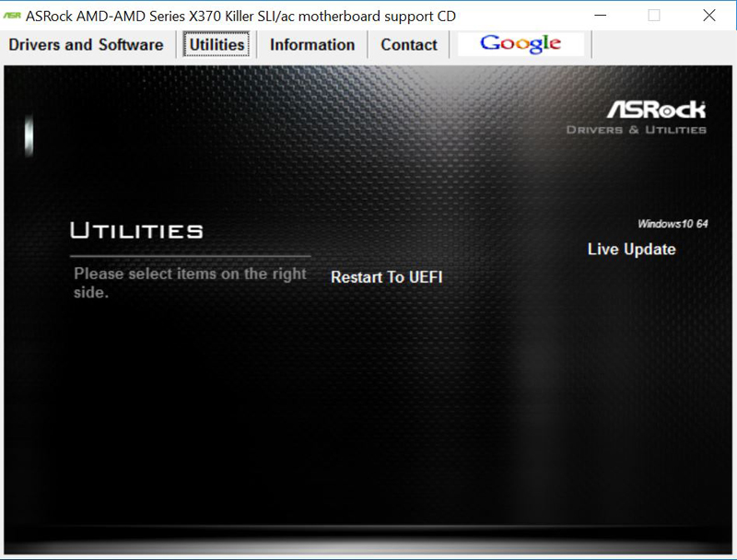Open the Drivers and Software tab

[86, 44]
